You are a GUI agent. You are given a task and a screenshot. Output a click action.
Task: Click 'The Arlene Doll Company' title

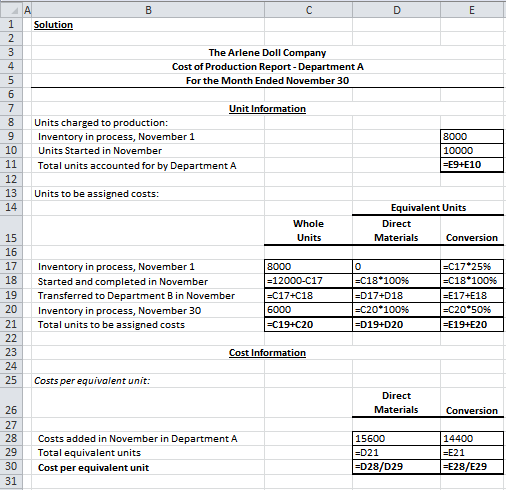267,53
